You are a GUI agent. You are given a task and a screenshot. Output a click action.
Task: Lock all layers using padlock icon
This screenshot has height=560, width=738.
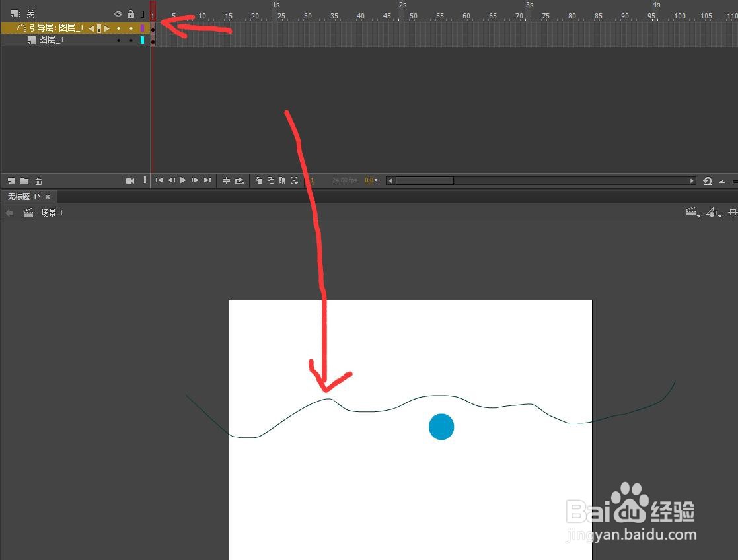[131, 13]
